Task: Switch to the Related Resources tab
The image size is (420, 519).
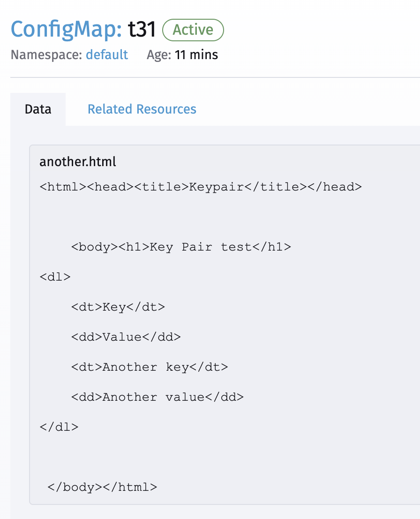Action: pos(142,109)
